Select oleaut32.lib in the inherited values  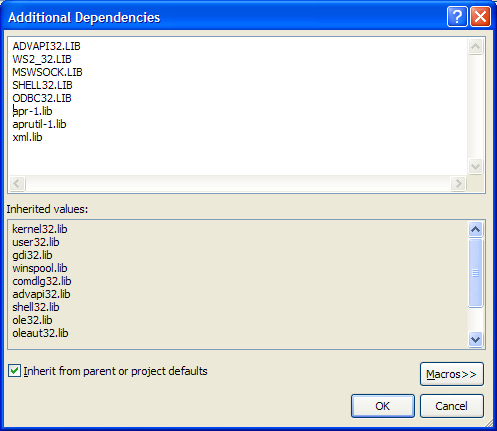(x=40, y=333)
